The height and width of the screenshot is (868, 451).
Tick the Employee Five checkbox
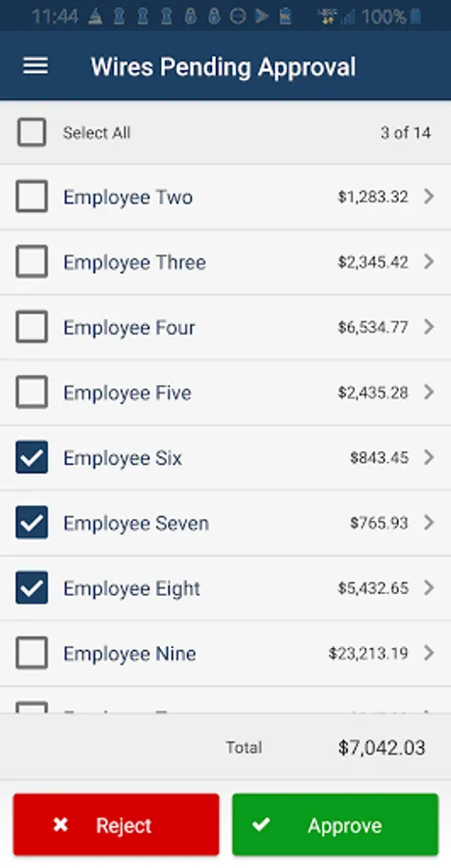tap(32, 393)
